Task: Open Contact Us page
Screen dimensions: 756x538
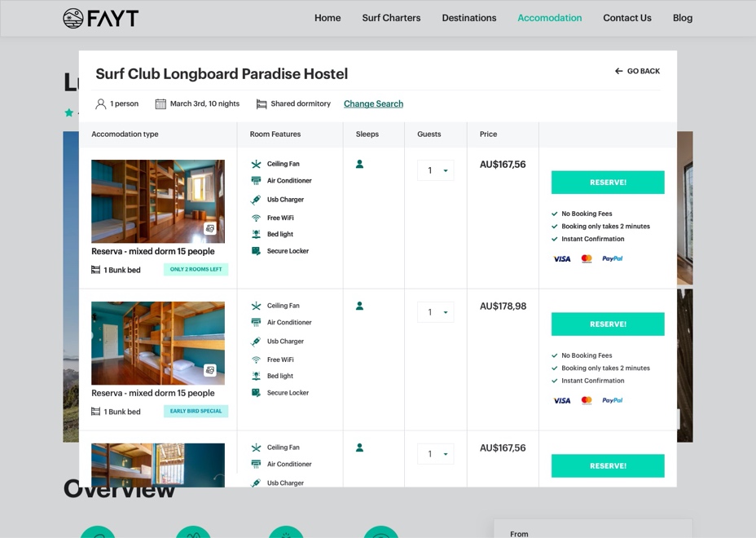Action: (x=626, y=18)
